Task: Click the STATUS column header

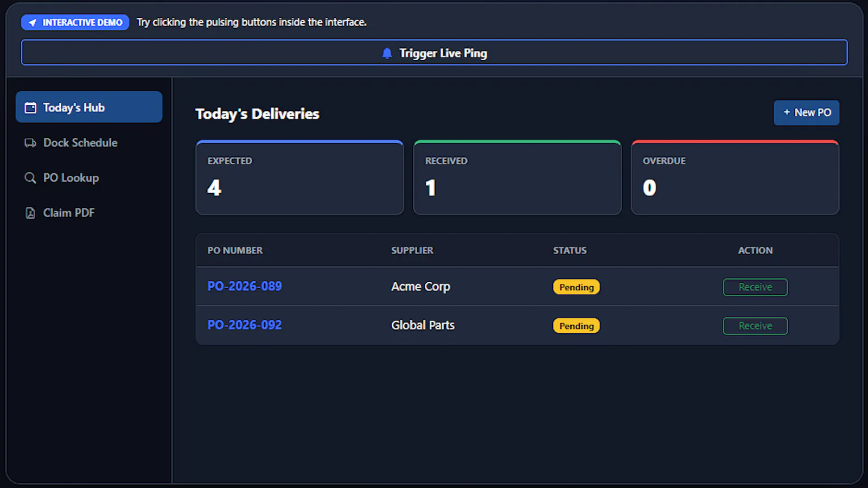Action: (570, 250)
